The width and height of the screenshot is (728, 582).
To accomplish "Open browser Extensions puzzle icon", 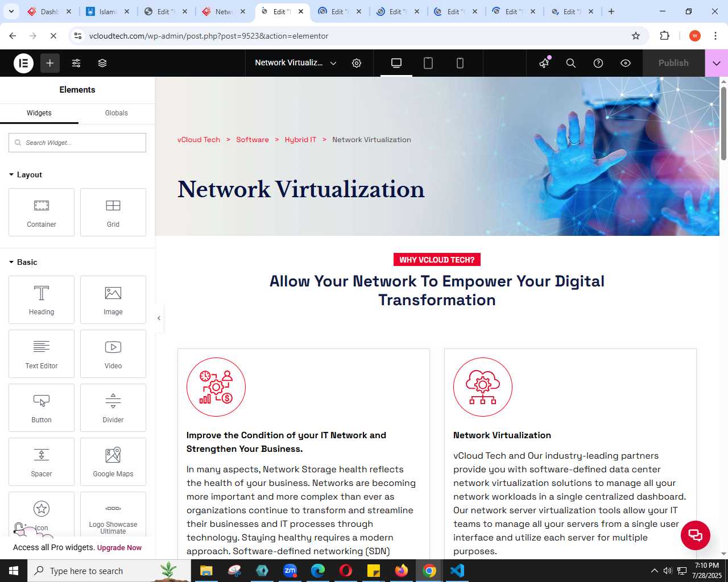I will pyautogui.click(x=664, y=36).
